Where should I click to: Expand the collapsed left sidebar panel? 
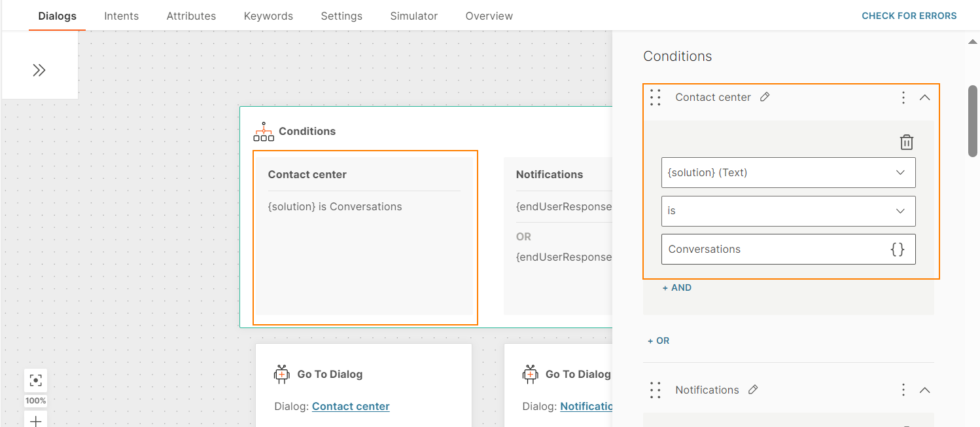[x=39, y=70]
